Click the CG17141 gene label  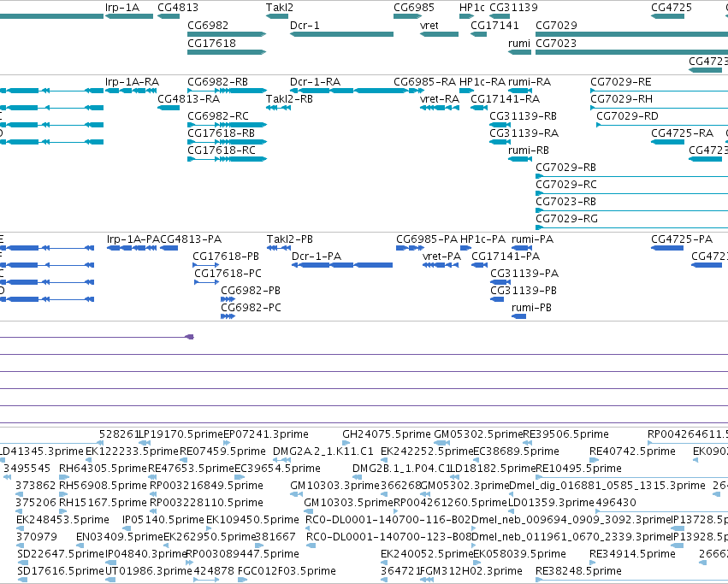(x=494, y=25)
